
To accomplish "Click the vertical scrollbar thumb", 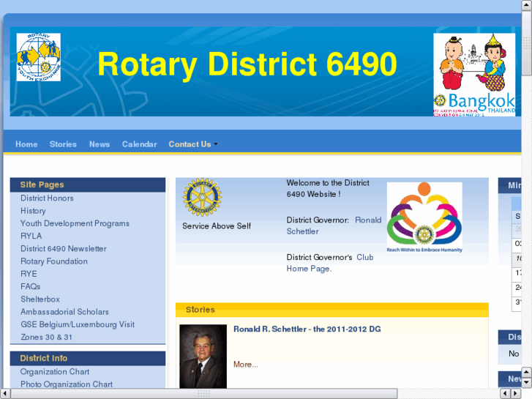I will [527, 43].
